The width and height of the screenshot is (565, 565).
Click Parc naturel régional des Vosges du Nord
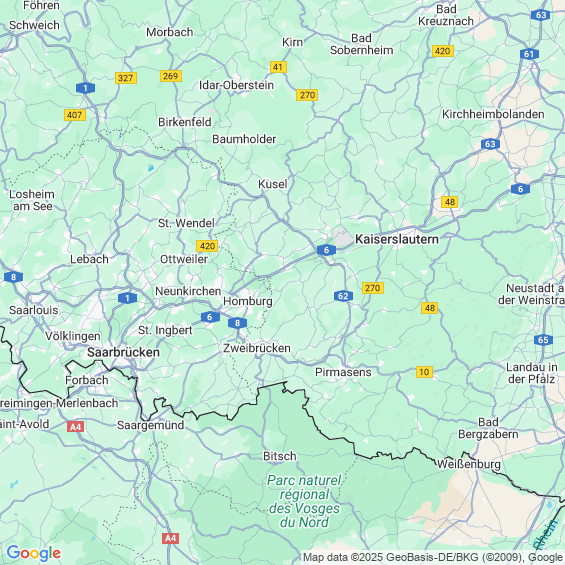tap(304, 501)
